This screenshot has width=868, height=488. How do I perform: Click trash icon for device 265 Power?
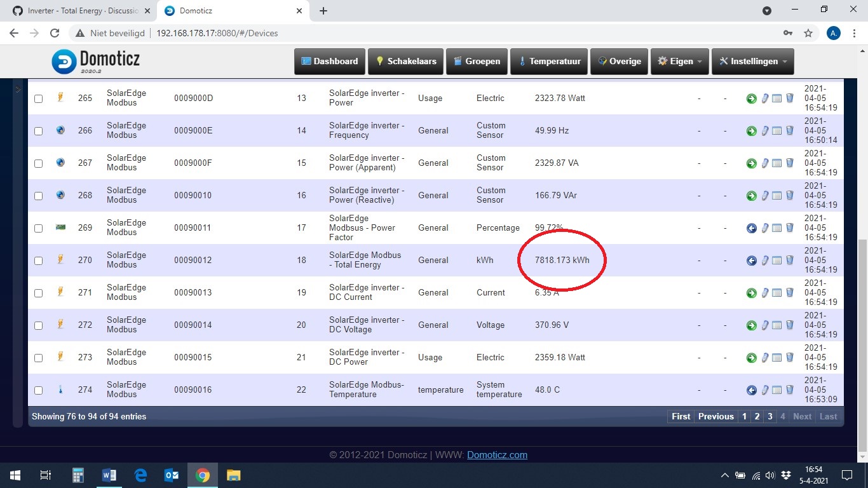pos(790,98)
